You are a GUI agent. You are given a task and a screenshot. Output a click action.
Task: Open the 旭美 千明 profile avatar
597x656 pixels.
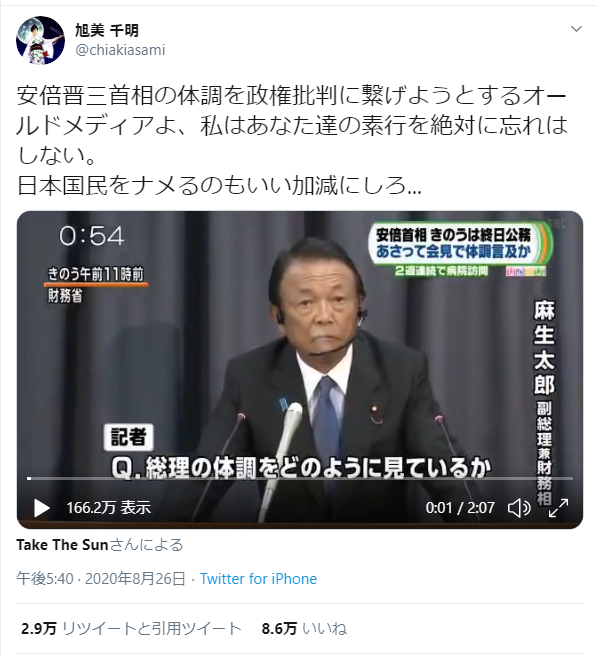pyautogui.click(x=40, y=40)
